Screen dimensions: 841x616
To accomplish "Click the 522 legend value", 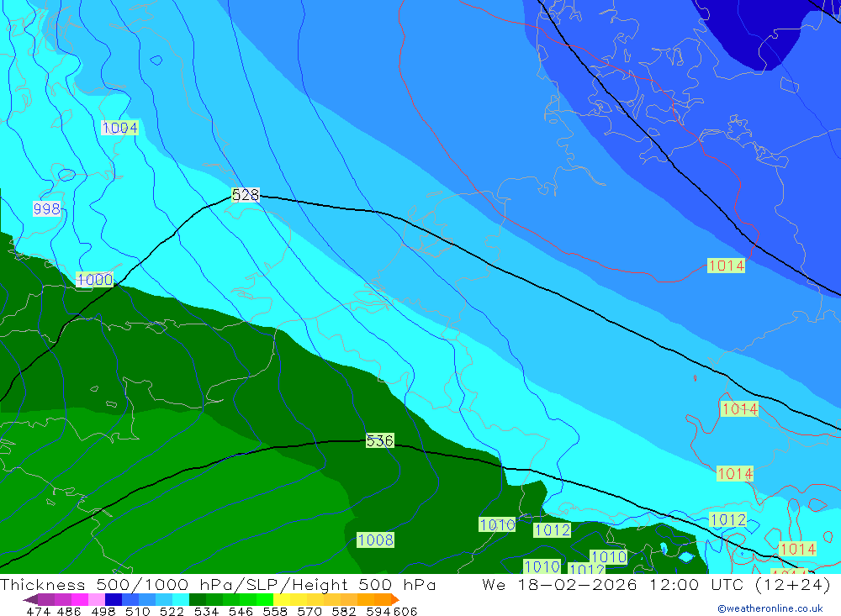I will pyautogui.click(x=172, y=611).
